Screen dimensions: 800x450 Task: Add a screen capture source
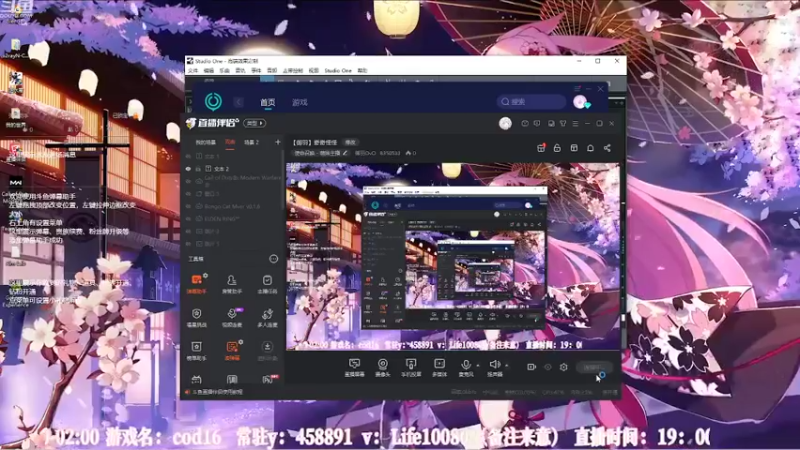(x=354, y=367)
